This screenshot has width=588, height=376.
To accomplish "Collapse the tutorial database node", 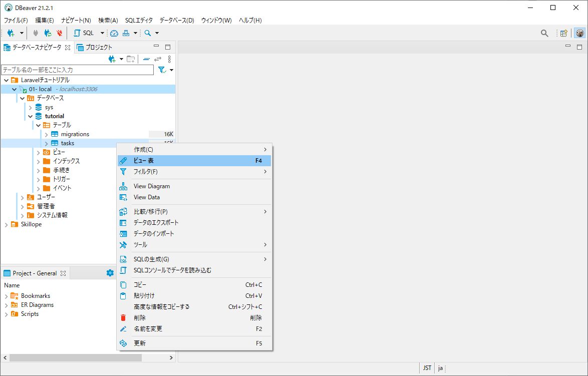I will [31, 116].
